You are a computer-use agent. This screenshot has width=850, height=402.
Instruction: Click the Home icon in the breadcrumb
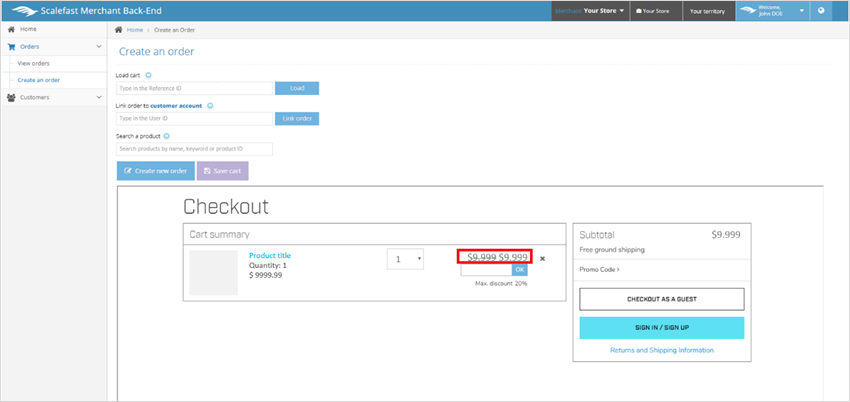point(119,30)
